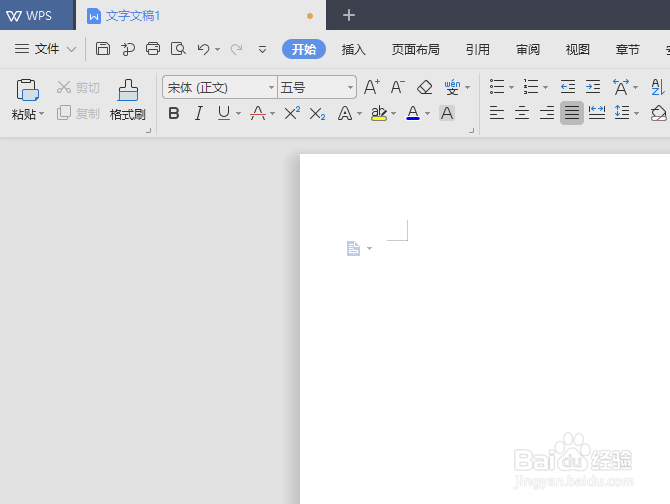The height and width of the screenshot is (504, 670).
Task: Click the Decrease Indent icon
Action: [x=568, y=87]
